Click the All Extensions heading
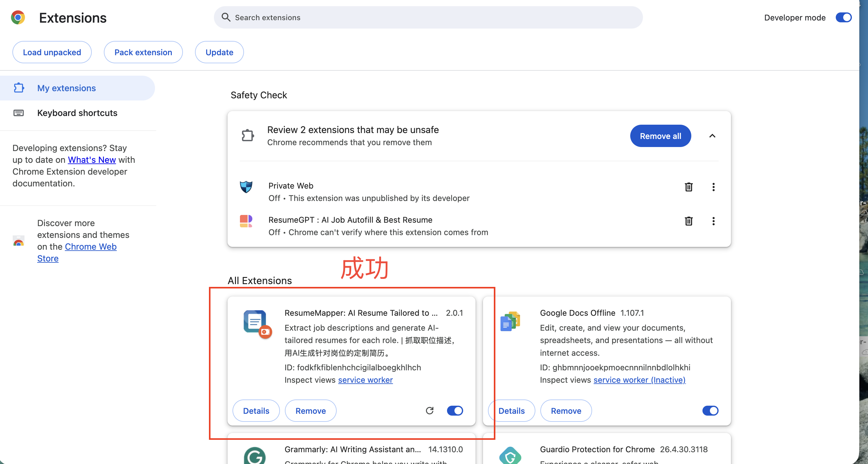The image size is (868, 464). tap(259, 281)
